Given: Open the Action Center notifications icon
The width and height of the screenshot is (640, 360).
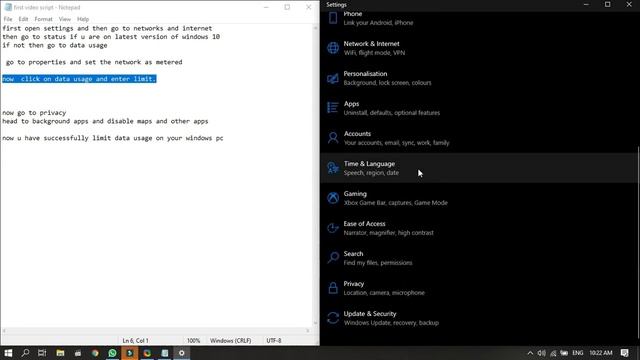Looking at the screenshot, I should pyautogui.click(x=624, y=353).
